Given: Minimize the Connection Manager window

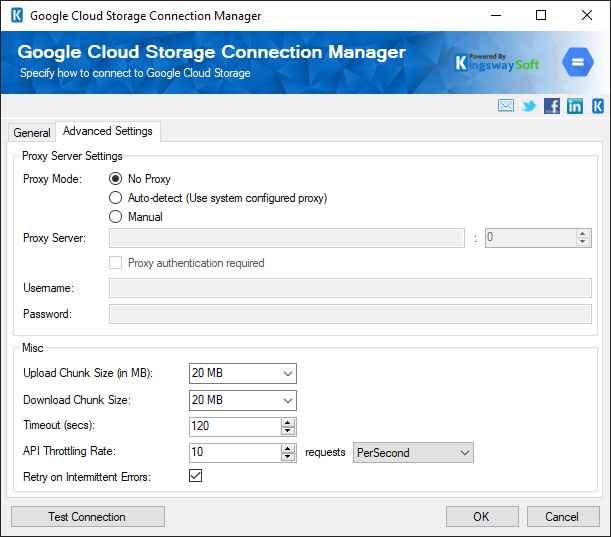Looking at the screenshot, I should point(496,16).
